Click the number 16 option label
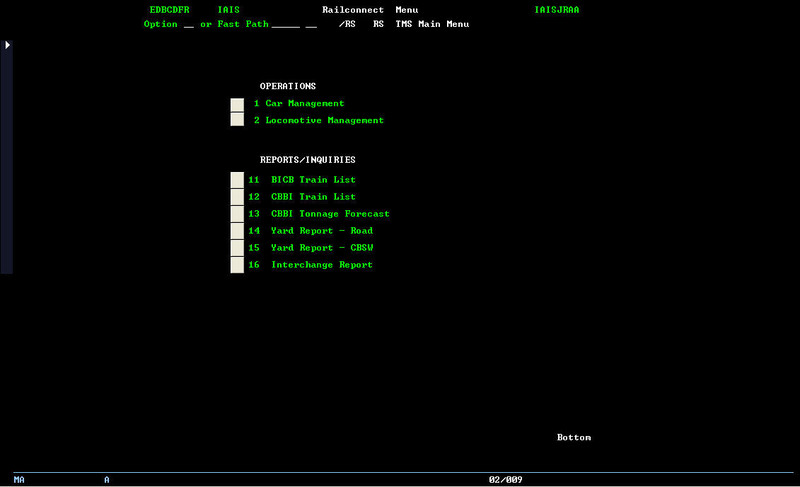Image resolution: width=800 pixels, height=487 pixels. [254, 265]
